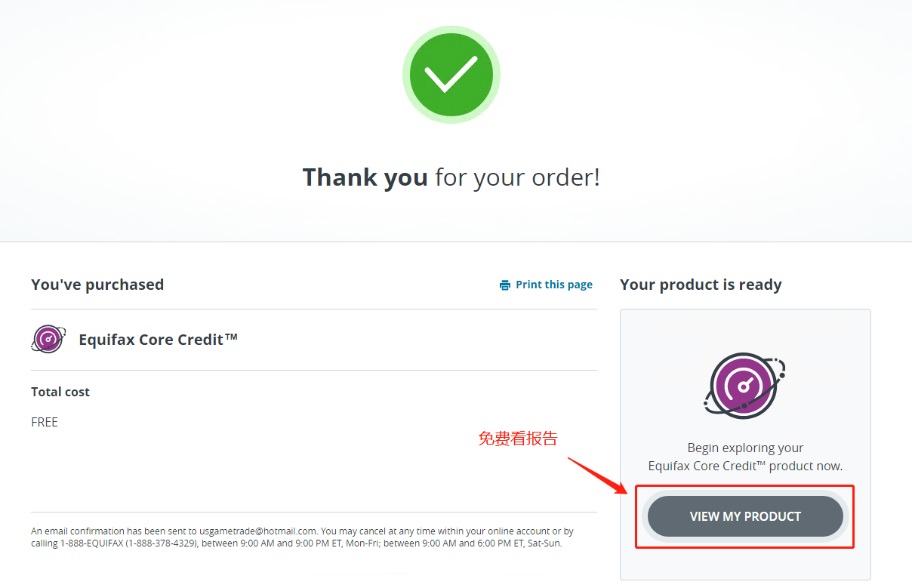Image resolution: width=912 pixels, height=588 pixels.
Task: Click the Your product is ready heading
Action: pos(701,285)
